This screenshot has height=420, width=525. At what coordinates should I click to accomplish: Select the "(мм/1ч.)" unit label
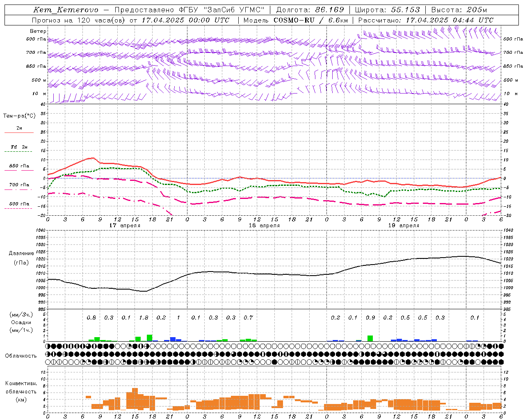(21, 330)
